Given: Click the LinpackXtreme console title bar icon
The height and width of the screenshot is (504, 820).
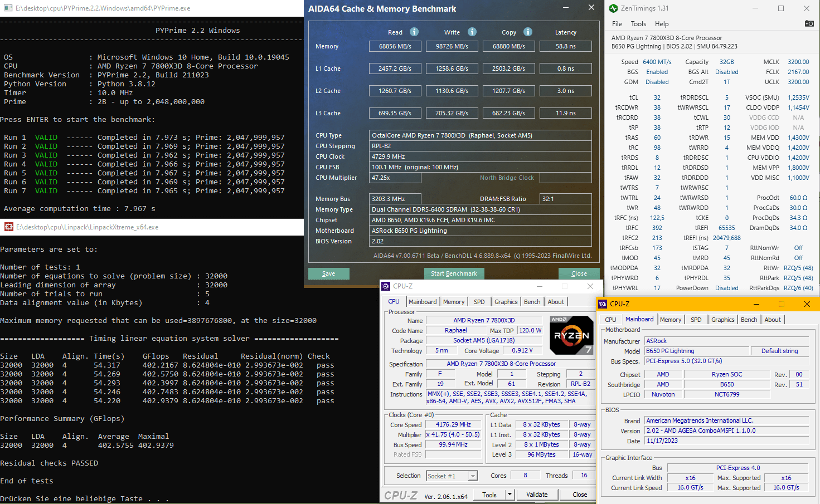Looking at the screenshot, I should tap(9, 227).
